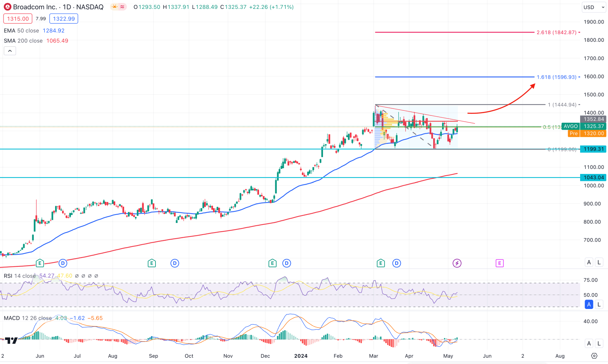Open earnings marker E near June 2023
The image size is (608, 364).
pyautogui.click(x=40, y=263)
